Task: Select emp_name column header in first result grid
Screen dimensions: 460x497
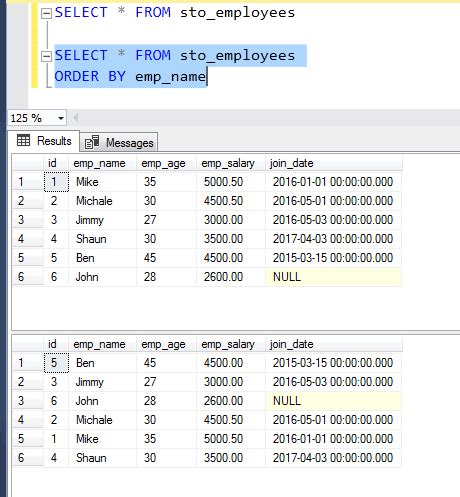Action: click(102, 163)
